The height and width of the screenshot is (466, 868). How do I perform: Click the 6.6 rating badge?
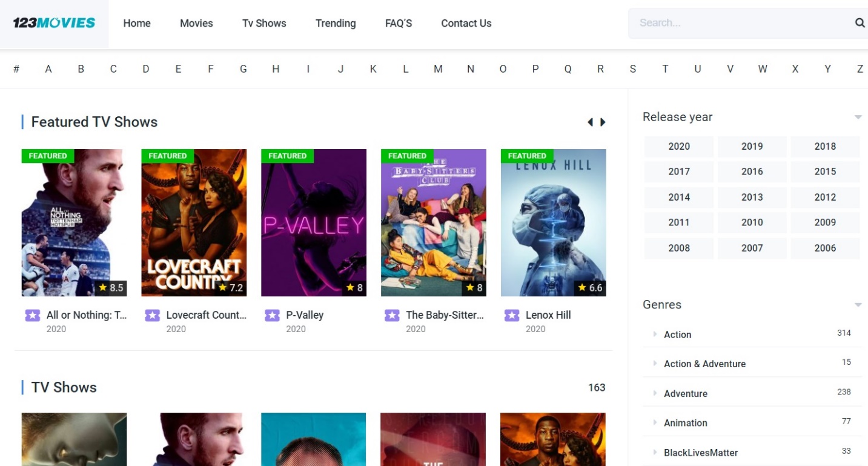[x=590, y=288]
